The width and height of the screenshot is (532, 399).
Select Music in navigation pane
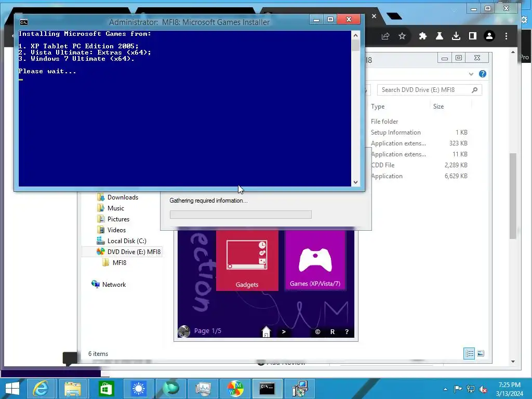[116, 208]
